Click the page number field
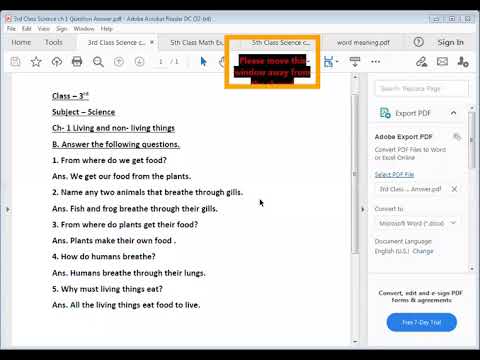Viewport: 480px width, 360px height. click(161, 62)
